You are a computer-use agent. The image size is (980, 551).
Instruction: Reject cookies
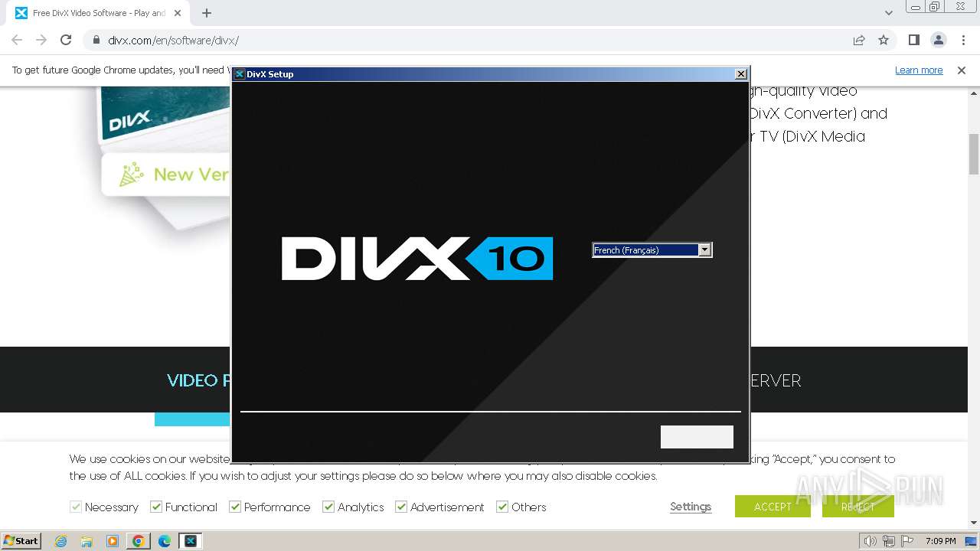pyautogui.click(x=857, y=507)
